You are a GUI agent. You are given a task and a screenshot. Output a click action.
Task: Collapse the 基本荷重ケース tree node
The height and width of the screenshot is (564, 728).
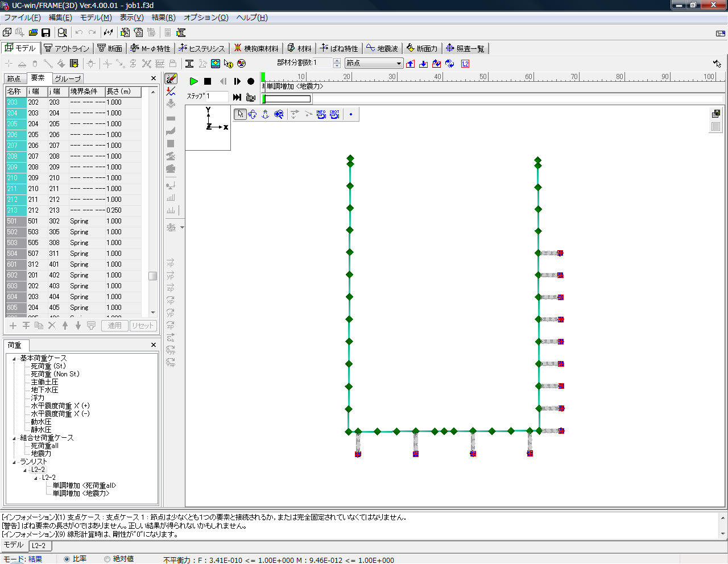14,358
